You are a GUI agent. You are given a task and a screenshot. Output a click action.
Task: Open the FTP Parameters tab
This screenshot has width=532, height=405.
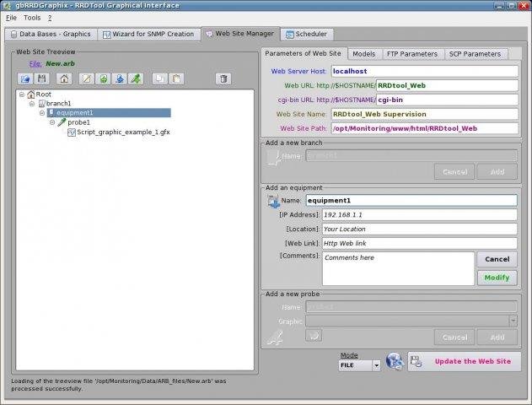[412, 54]
